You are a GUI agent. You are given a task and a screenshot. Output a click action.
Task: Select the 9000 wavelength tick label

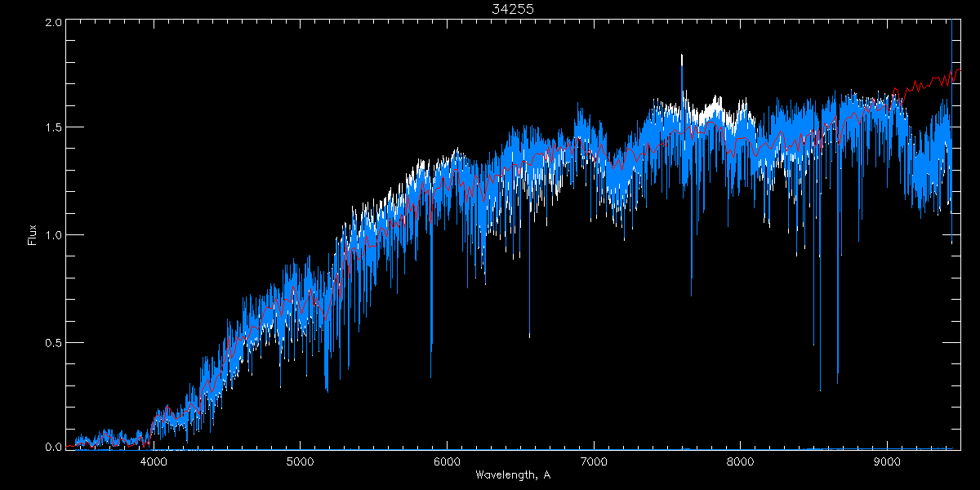(x=887, y=461)
